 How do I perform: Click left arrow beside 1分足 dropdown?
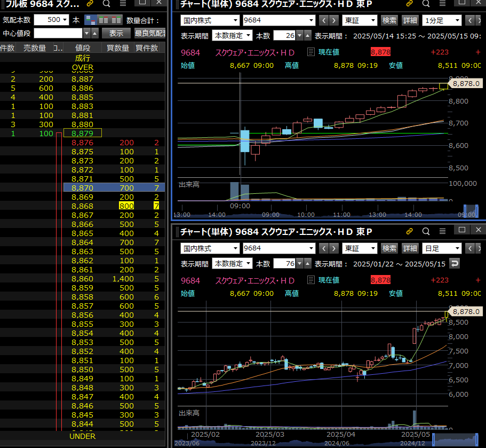click(x=470, y=20)
